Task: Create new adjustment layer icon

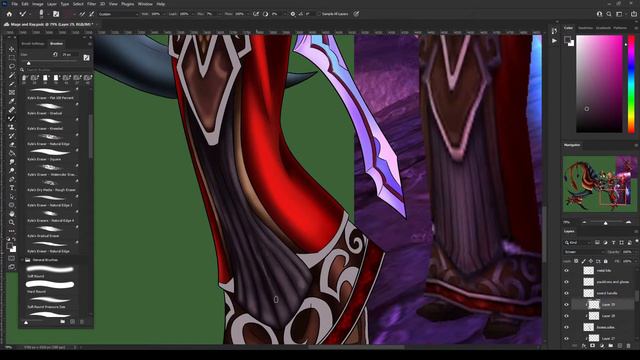Action: (602, 346)
